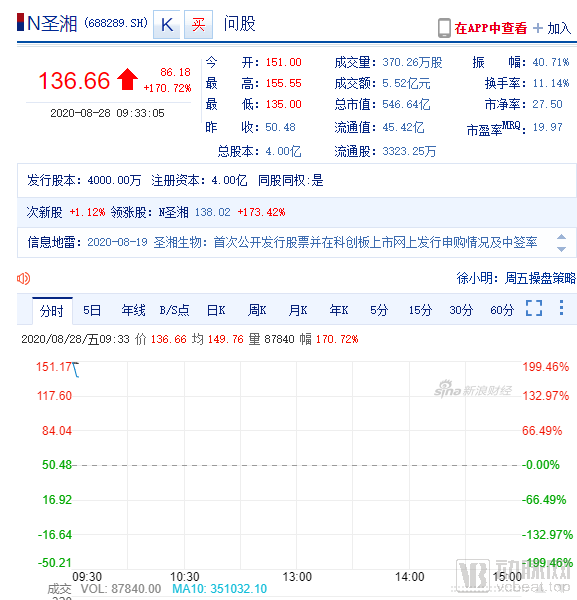This screenshot has height=600, width=577.
Task: Switch to the 年线 tab
Action: coord(133,310)
